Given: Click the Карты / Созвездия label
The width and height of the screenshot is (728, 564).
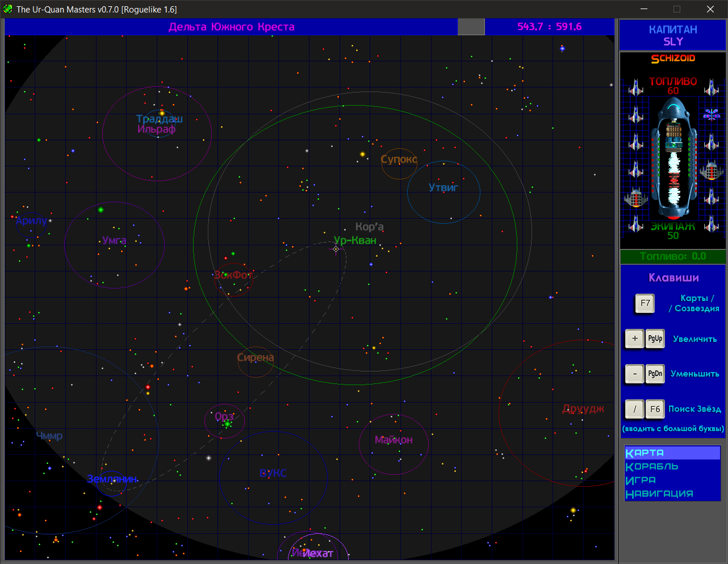Looking at the screenshot, I should click(694, 303).
